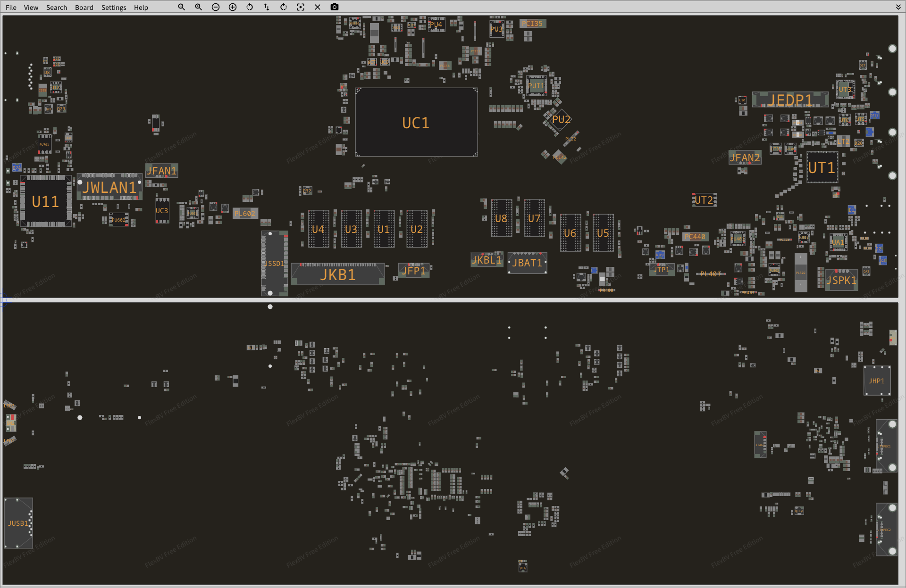The image size is (906, 588).
Task: Center the board view icon
Action: click(x=301, y=7)
